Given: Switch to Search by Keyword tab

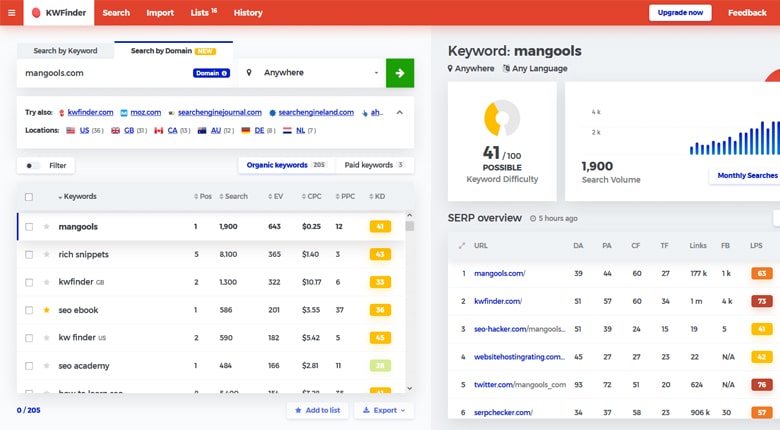Looking at the screenshot, I should (x=65, y=51).
